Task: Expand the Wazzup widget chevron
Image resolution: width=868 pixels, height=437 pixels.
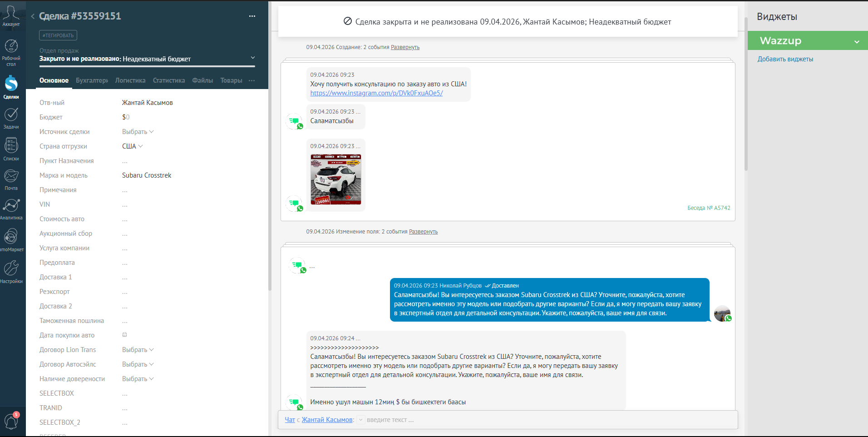Action: pos(857,42)
